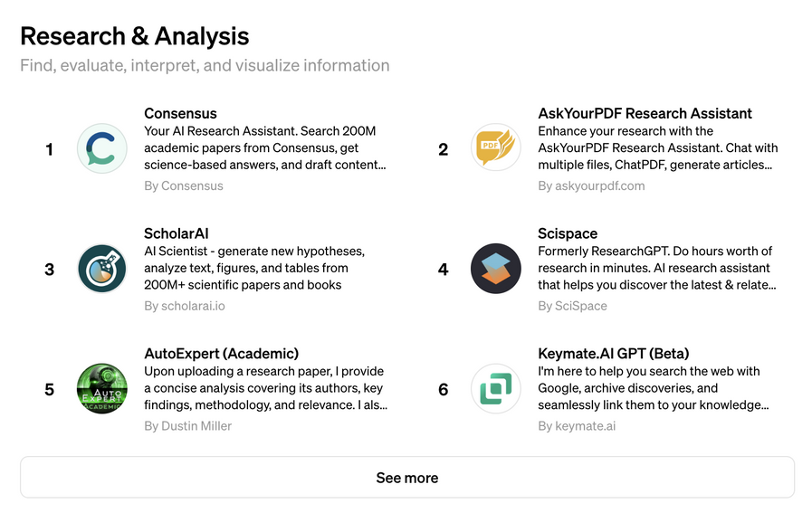This screenshot has height=513, width=812.
Task: Click the By askyourpdf.com author text
Action: [x=591, y=185]
